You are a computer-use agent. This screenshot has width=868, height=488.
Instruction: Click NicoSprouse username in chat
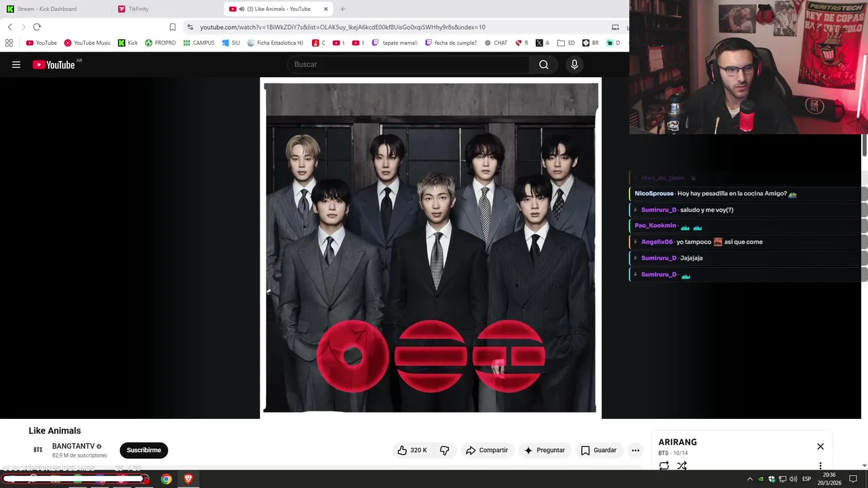654,194
